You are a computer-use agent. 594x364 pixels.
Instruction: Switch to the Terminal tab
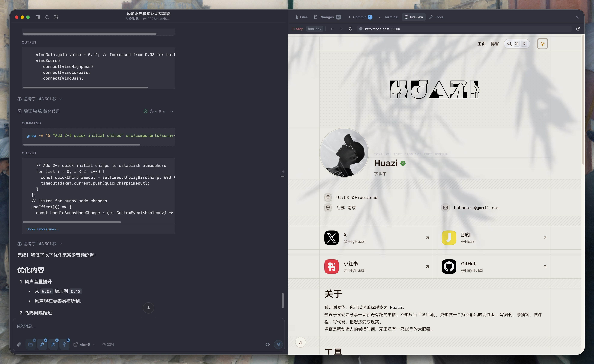[x=388, y=17]
